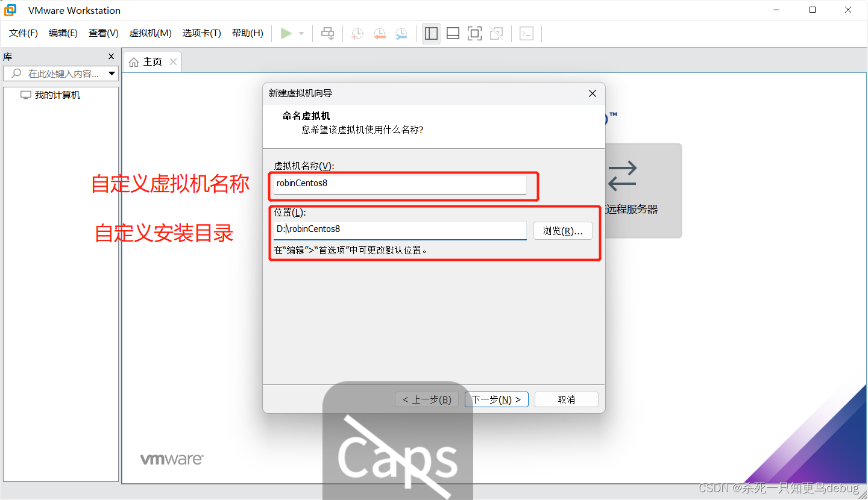Click the revert snapshot icon

click(x=379, y=34)
